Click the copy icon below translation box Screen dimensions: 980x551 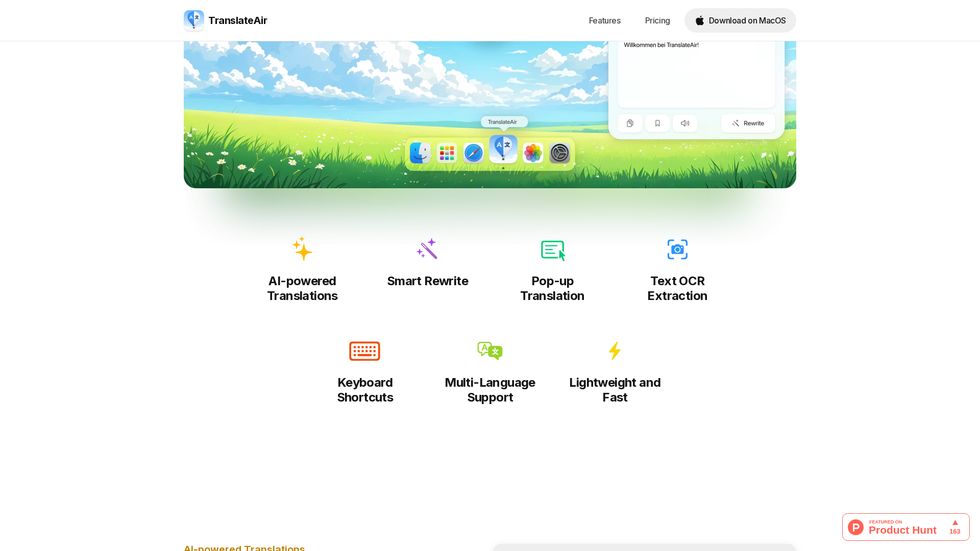(630, 123)
